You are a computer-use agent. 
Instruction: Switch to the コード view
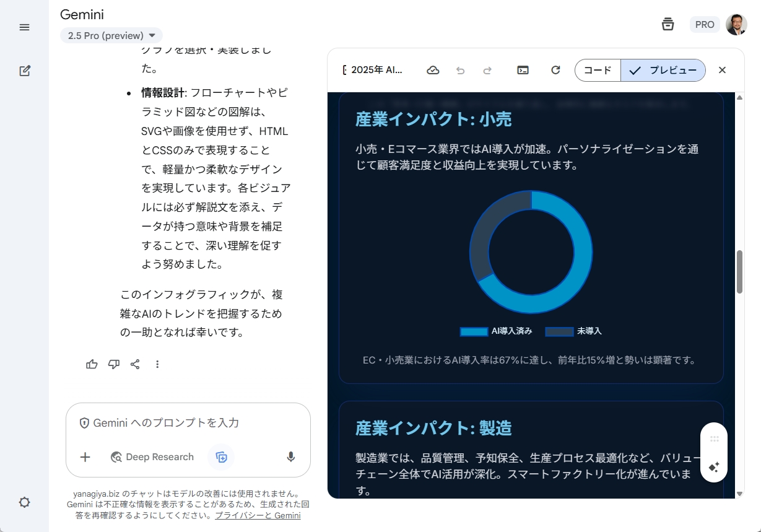pyautogui.click(x=598, y=70)
